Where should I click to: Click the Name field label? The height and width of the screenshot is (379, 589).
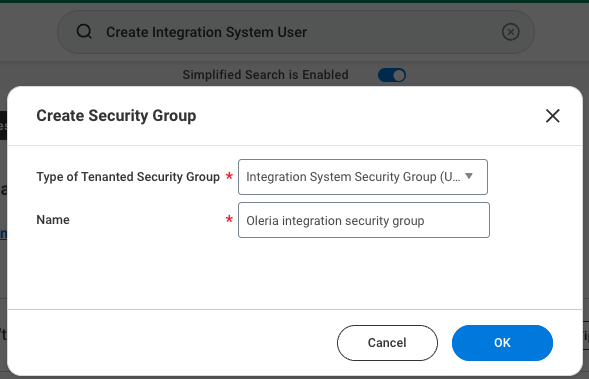point(53,220)
